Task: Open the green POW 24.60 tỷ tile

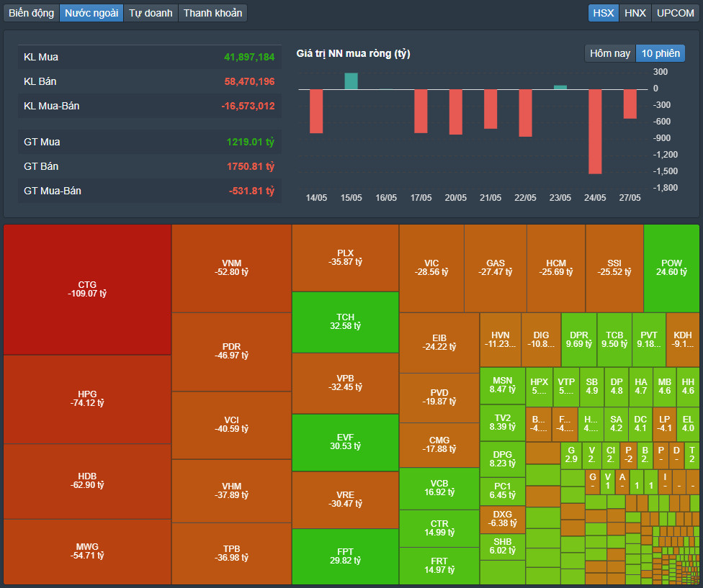Action: click(671, 268)
